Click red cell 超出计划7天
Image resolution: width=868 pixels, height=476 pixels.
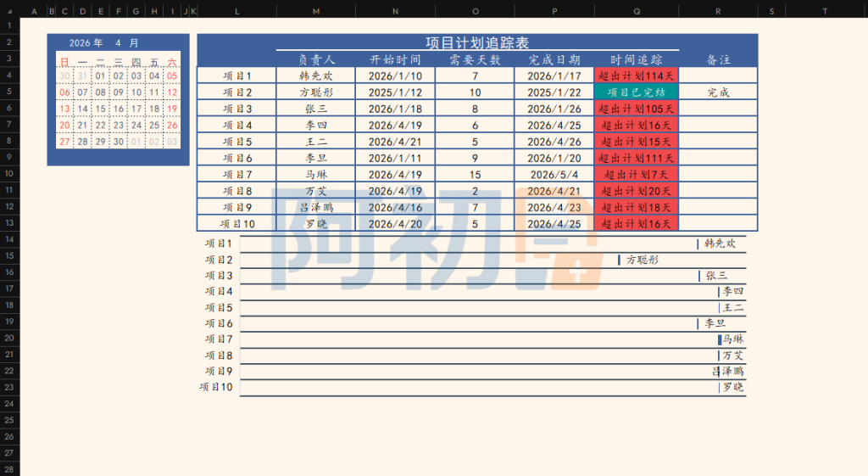(x=636, y=175)
